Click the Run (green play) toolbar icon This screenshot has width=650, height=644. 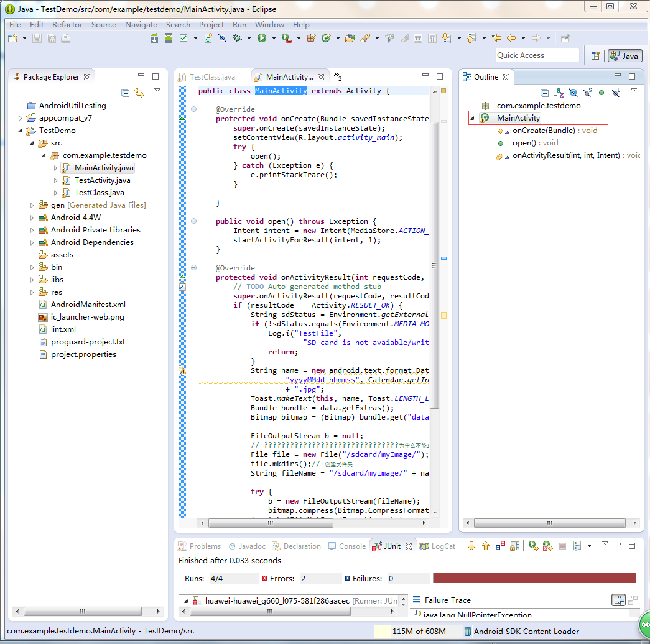[x=262, y=39]
